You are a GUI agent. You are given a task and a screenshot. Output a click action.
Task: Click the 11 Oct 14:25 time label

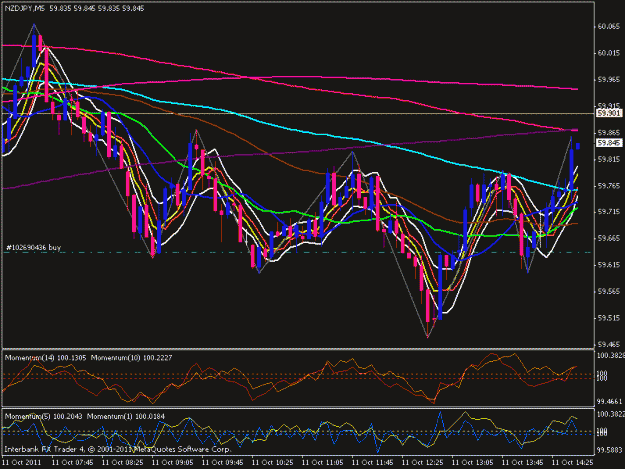tap(572, 463)
